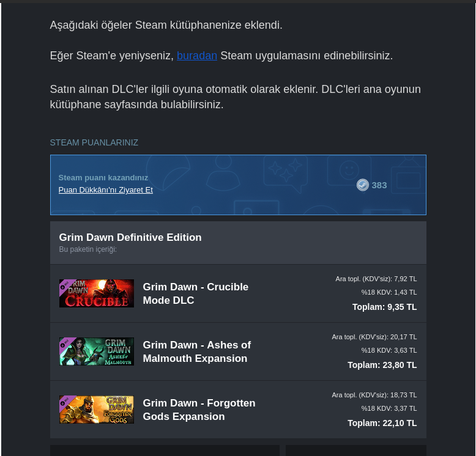Click the 'STEAM PUANLARINIZ' section heading
The image size is (476, 456).
tap(94, 142)
